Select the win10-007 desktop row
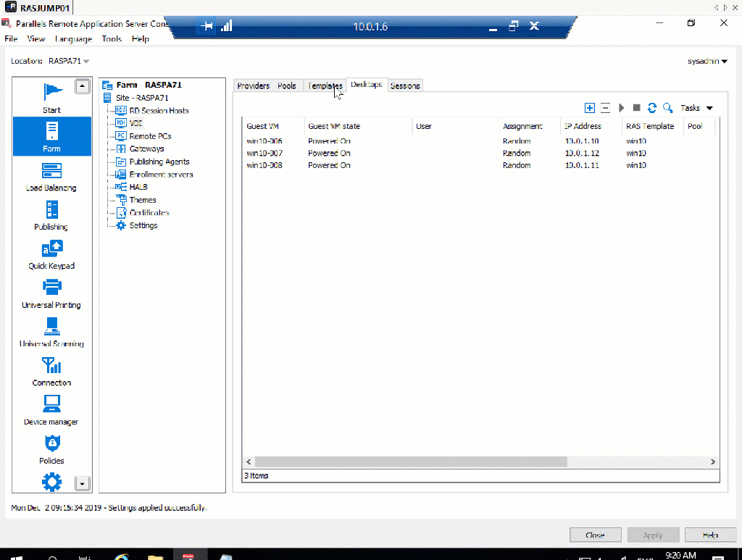Screen dimensions: 742x560 pos(480,154)
